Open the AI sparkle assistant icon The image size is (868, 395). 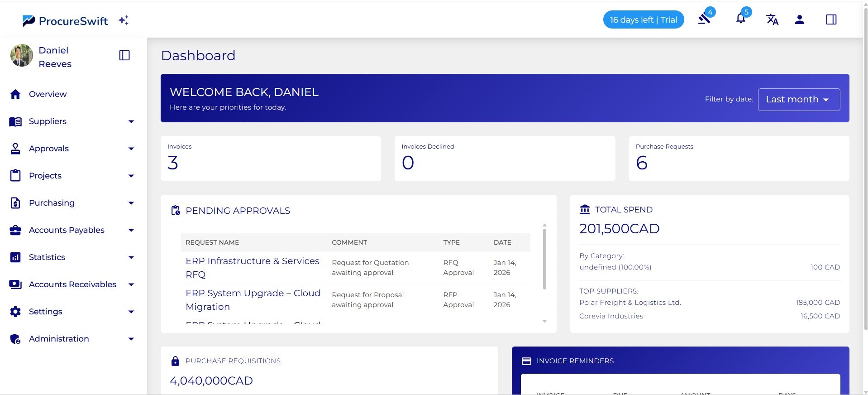coord(124,20)
